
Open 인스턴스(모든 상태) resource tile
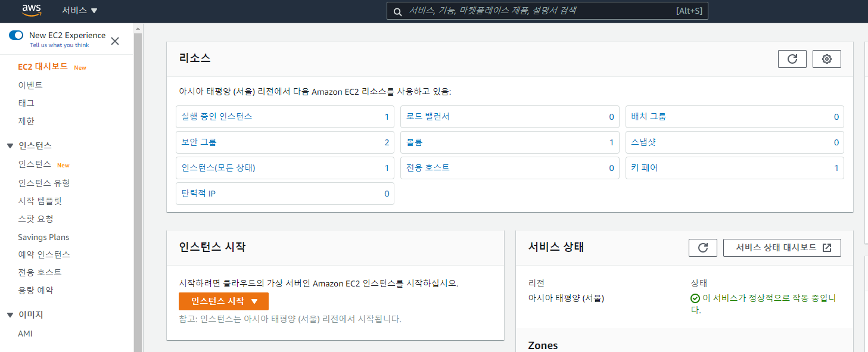(285, 168)
